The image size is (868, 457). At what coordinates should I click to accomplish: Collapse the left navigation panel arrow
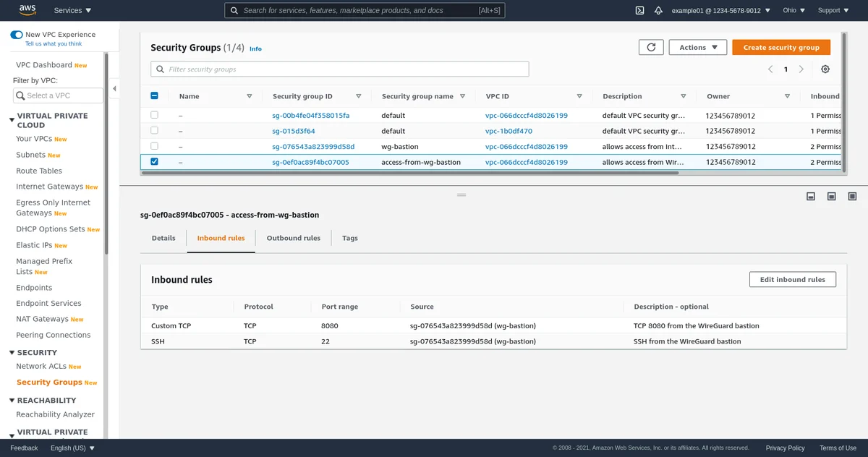point(114,89)
